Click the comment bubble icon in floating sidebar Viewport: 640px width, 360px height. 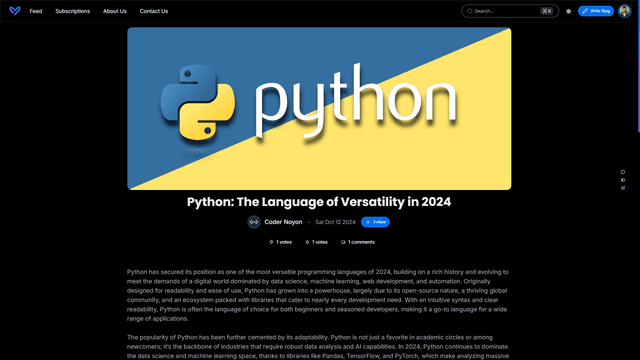[x=623, y=172]
